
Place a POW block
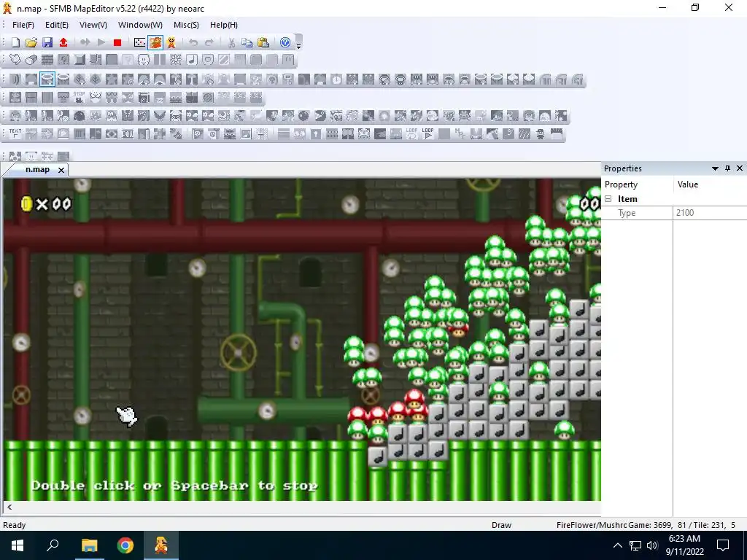click(x=128, y=134)
